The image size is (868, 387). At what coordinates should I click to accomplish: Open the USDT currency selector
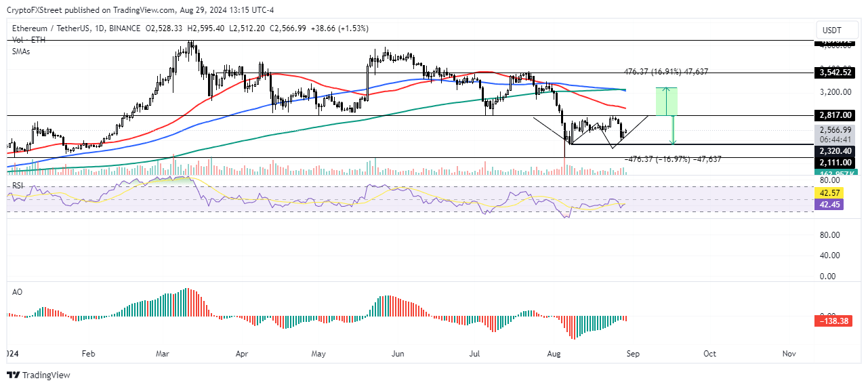(831, 30)
